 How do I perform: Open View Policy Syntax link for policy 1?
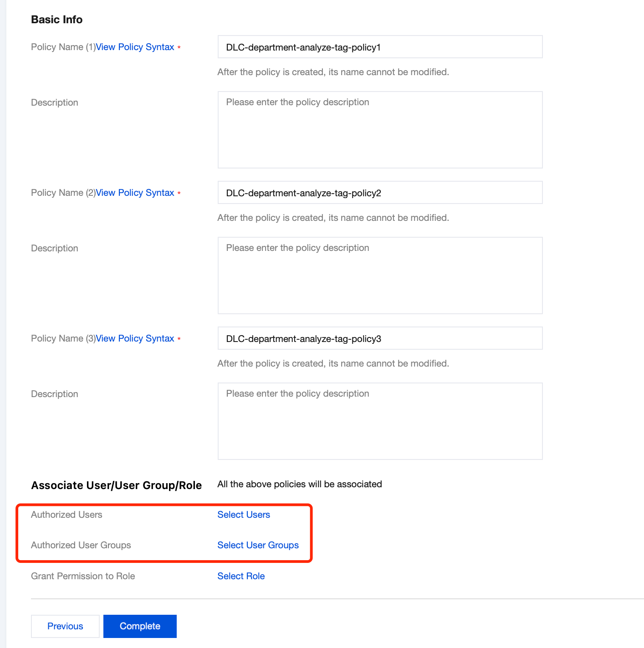pyautogui.click(x=135, y=47)
